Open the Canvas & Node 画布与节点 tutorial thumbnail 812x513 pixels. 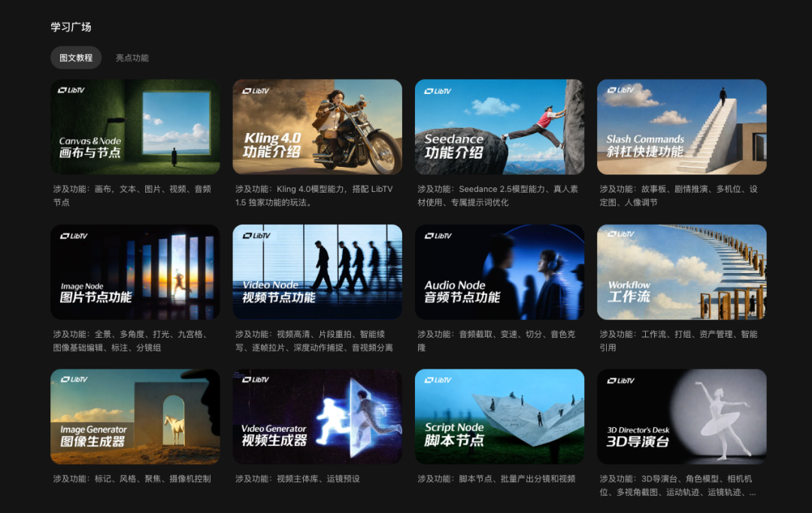coord(135,127)
